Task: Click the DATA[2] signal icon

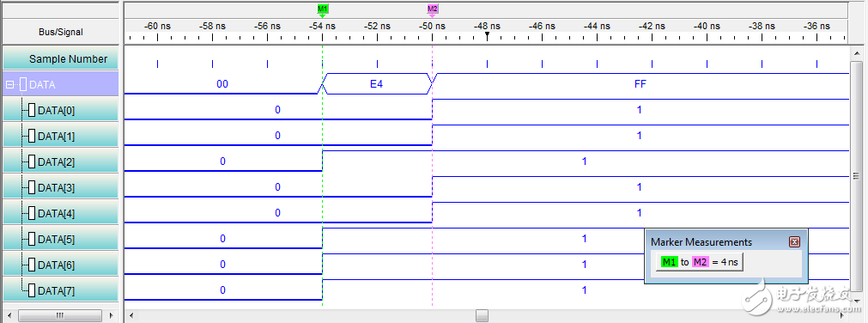Action: click(x=32, y=162)
